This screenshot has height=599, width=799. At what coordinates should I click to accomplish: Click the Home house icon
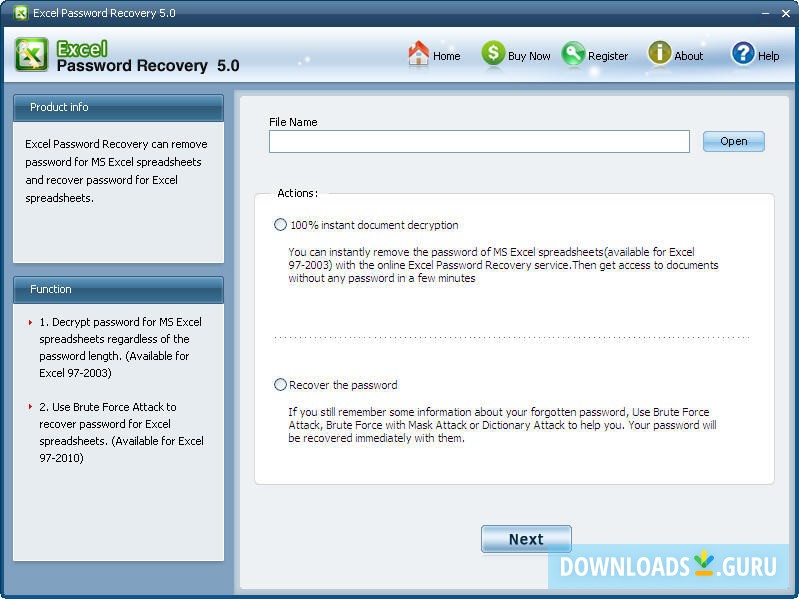click(x=418, y=53)
